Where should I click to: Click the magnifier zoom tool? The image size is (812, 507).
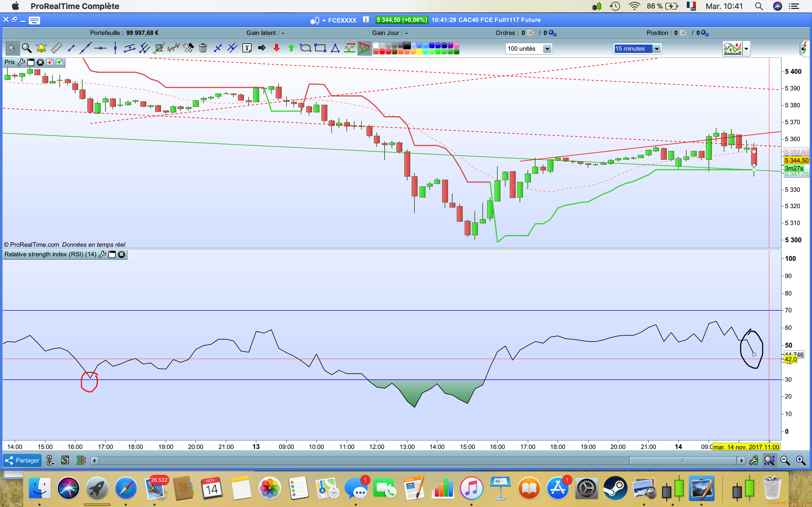pos(27,48)
